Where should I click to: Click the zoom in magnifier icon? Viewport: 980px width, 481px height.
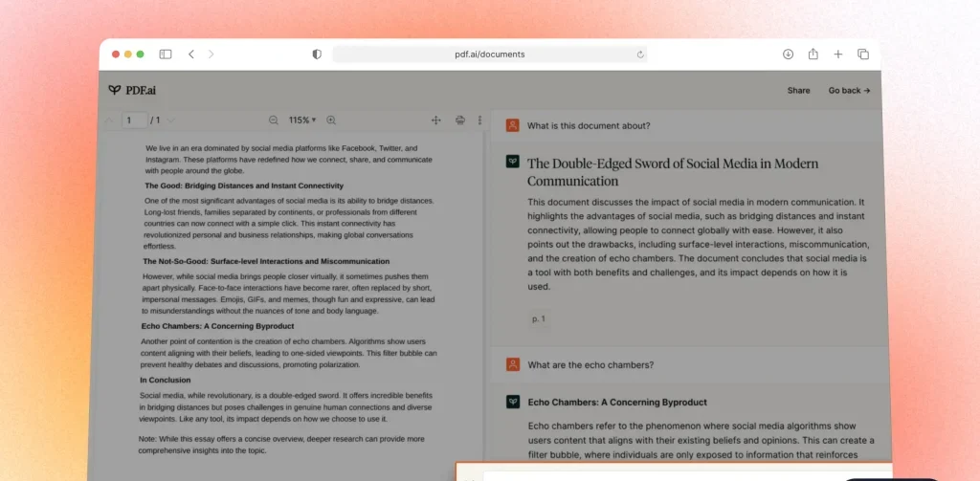pyautogui.click(x=331, y=120)
